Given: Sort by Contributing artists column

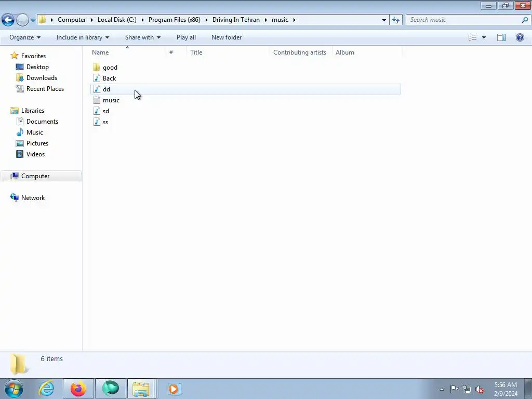Looking at the screenshot, I should (301, 52).
